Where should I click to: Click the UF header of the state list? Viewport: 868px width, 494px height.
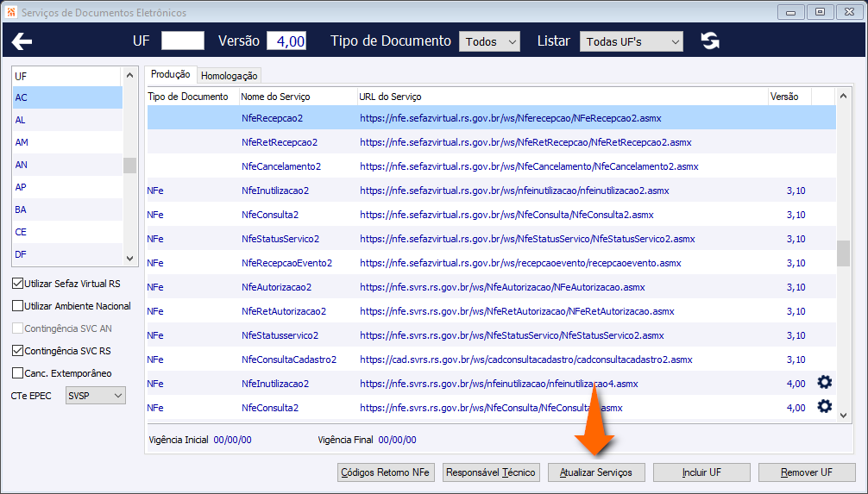(67, 77)
